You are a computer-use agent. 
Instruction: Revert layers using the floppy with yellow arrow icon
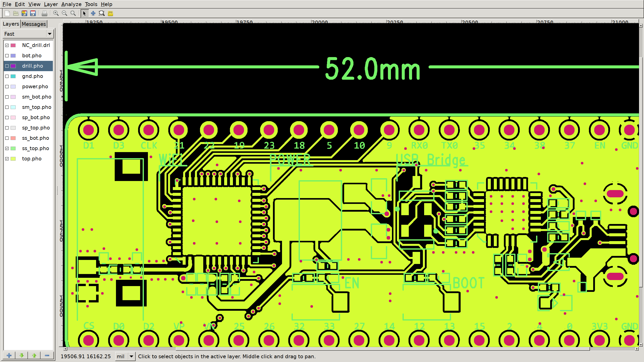click(x=24, y=13)
